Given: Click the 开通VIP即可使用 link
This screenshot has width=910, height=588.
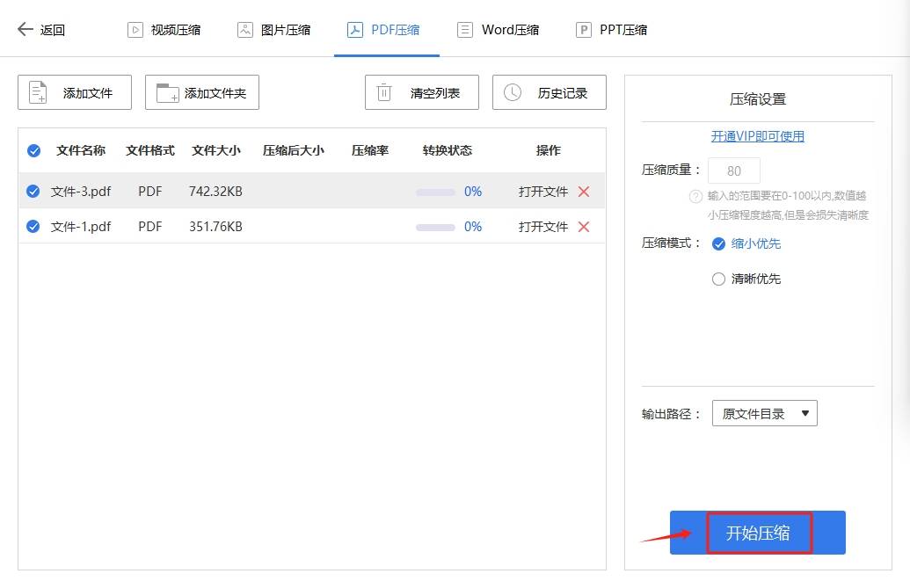Looking at the screenshot, I should [x=758, y=136].
